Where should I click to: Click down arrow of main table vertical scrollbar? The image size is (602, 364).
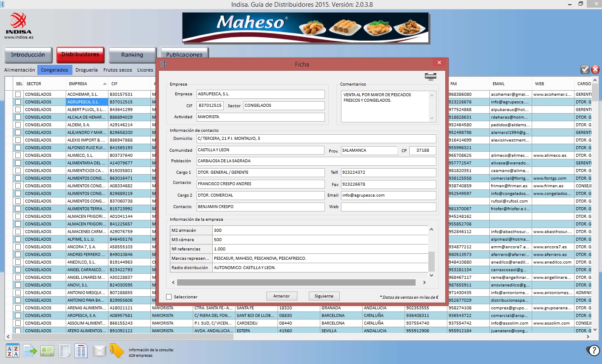click(x=595, y=329)
